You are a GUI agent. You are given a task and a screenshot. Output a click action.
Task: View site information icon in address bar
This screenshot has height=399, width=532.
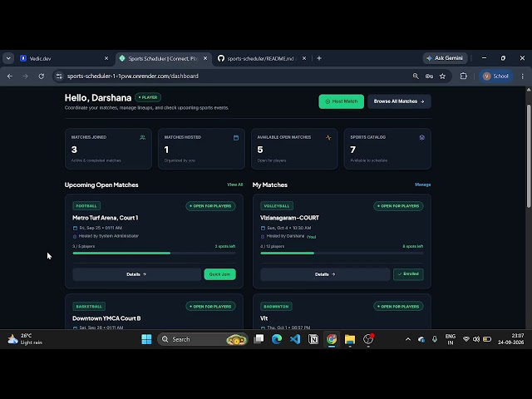pos(59,76)
